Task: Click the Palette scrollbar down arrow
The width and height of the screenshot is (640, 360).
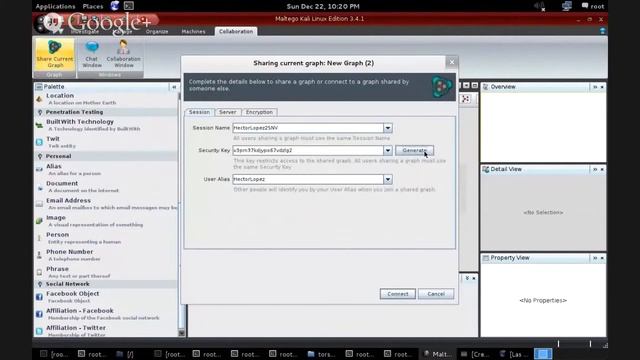Action: pos(182,333)
